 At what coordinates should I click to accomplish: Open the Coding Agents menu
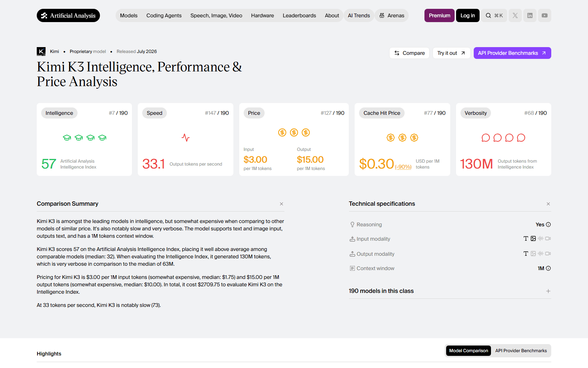click(x=164, y=15)
